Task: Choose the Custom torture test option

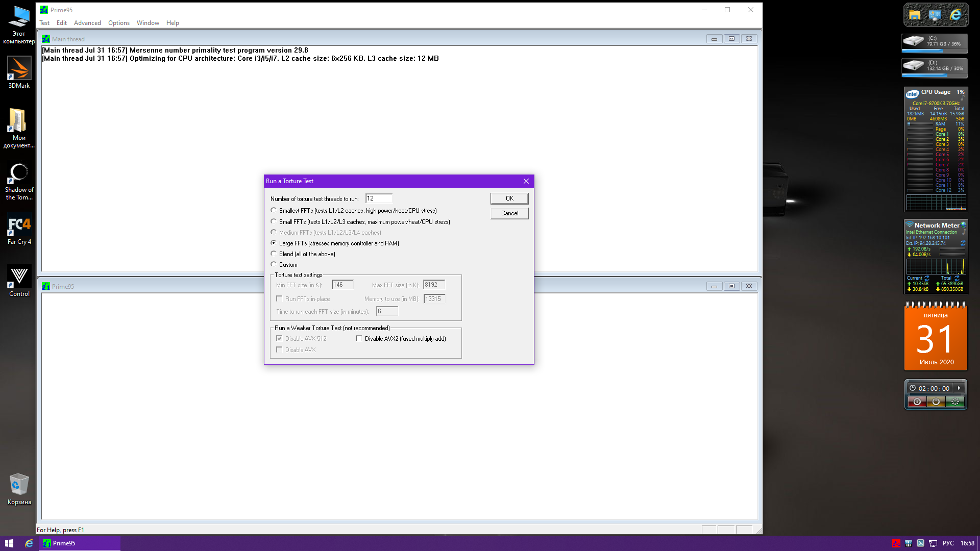Action: [274, 264]
